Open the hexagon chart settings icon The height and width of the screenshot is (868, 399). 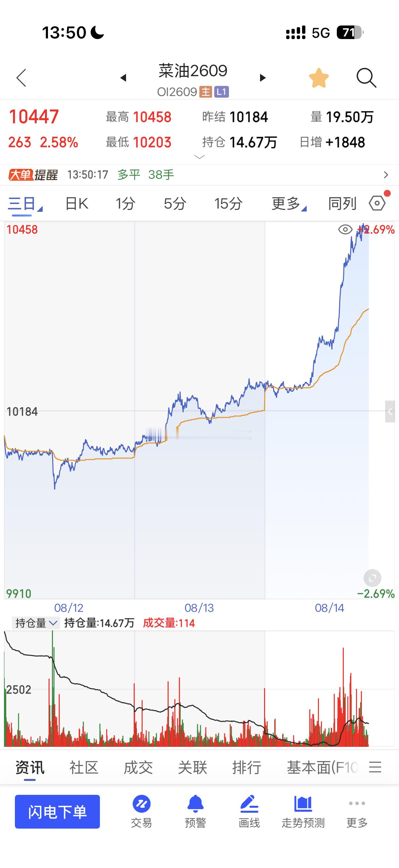point(377,203)
